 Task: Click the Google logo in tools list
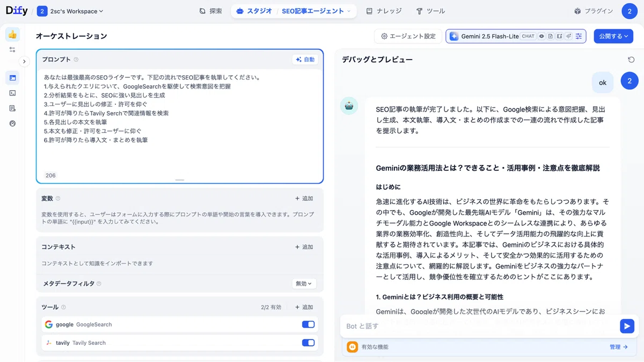tap(49, 324)
